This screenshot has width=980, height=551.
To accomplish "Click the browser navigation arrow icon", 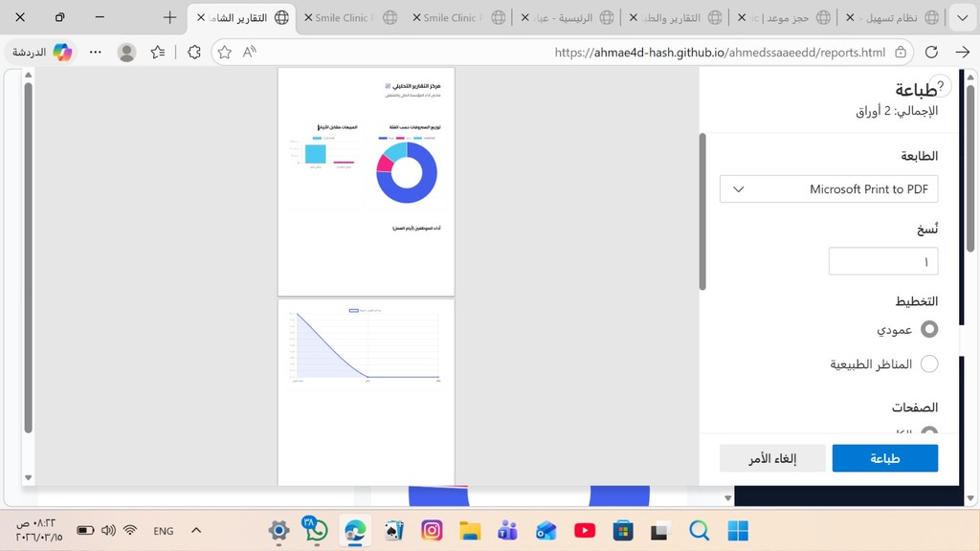I will tap(963, 52).
